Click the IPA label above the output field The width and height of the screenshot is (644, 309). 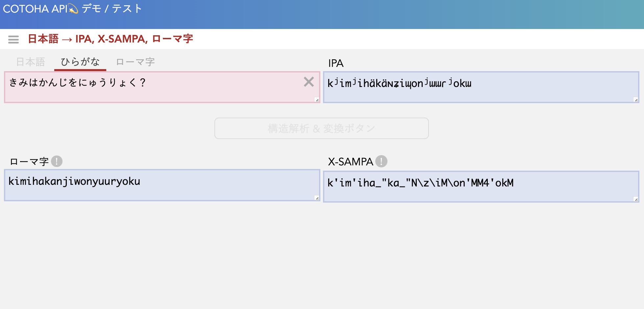[335, 64]
